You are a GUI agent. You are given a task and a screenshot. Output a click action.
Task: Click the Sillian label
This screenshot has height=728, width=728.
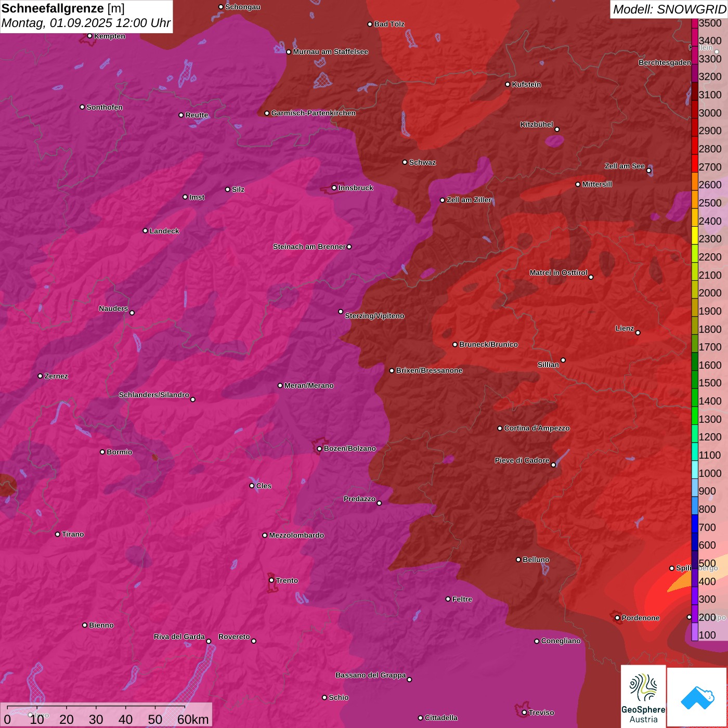(548, 365)
